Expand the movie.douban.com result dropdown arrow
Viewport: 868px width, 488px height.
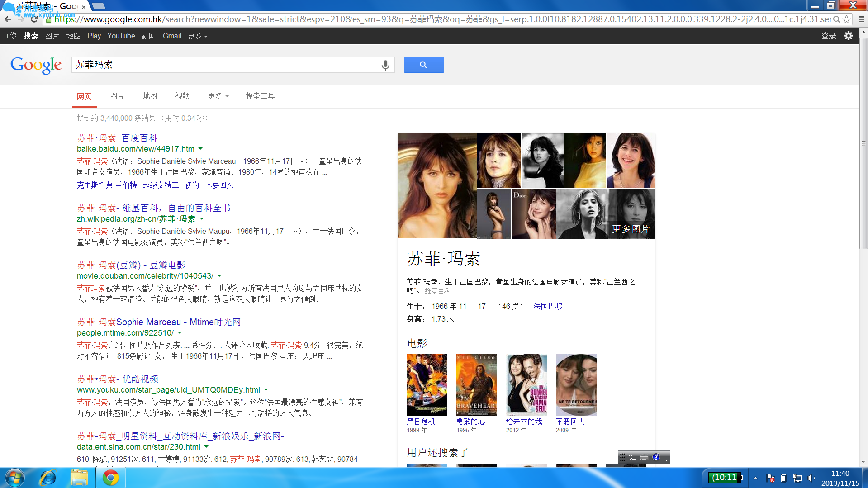(x=219, y=276)
